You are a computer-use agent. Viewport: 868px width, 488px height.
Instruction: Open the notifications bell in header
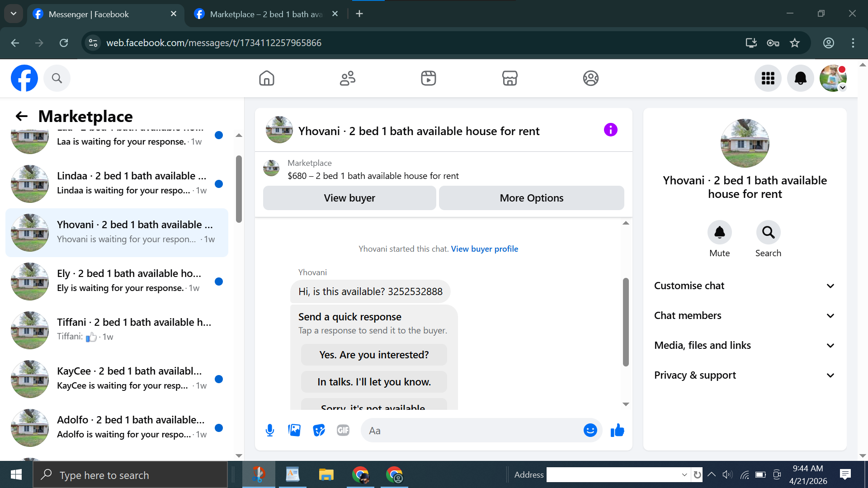(801, 78)
